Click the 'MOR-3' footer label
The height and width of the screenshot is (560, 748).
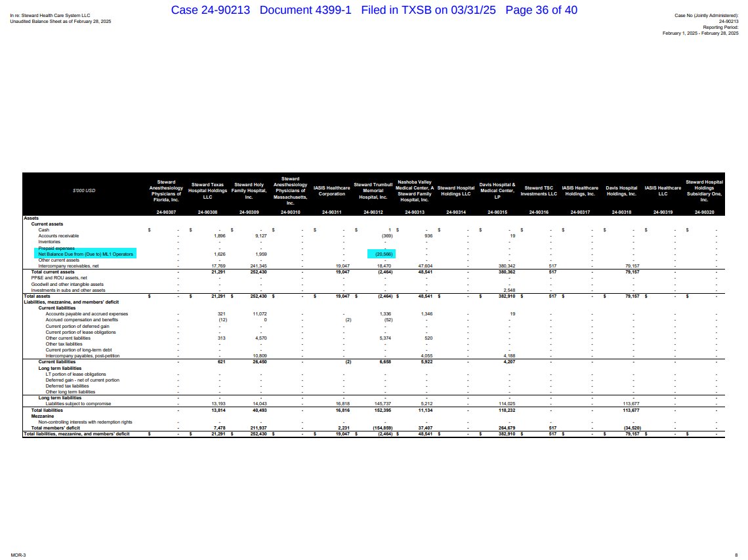point(18,555)
